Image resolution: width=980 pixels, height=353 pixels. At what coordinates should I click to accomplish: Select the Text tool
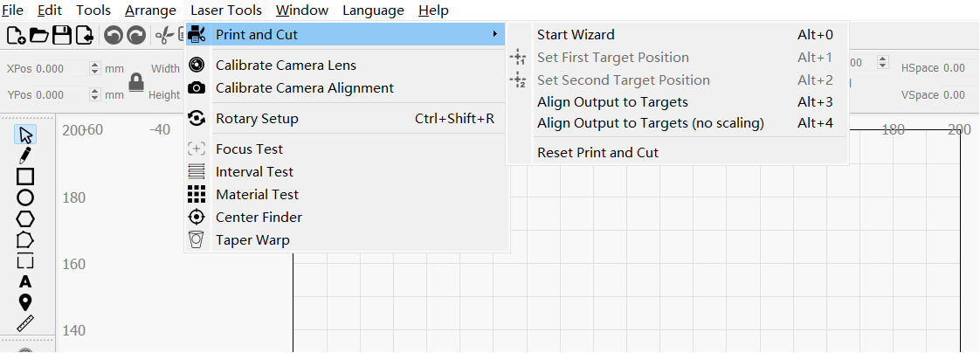coord(25,281)
